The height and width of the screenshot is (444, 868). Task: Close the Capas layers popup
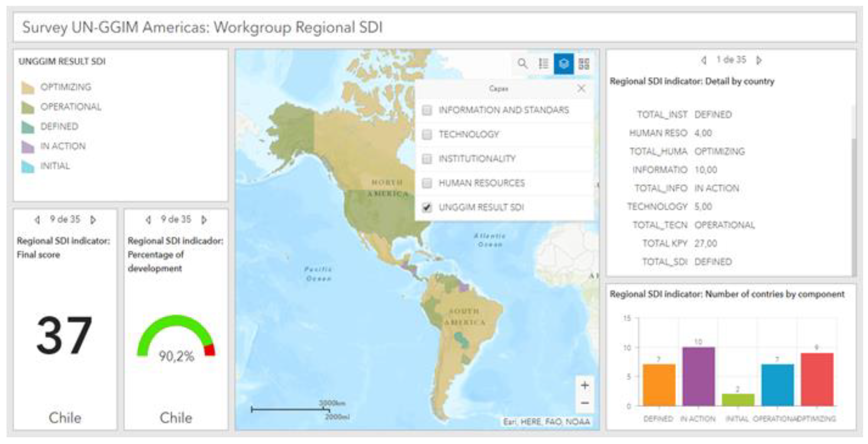pos(581,88)
